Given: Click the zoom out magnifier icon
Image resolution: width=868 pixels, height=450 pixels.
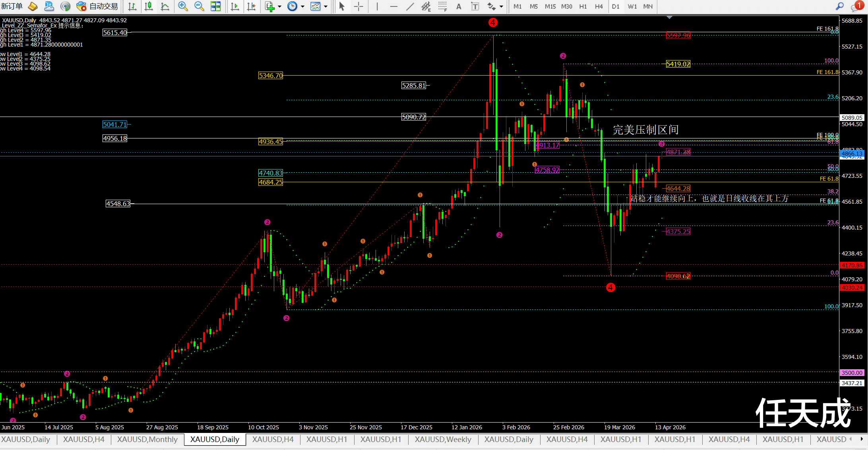Looking at the screenshot, I should [199, 6].
